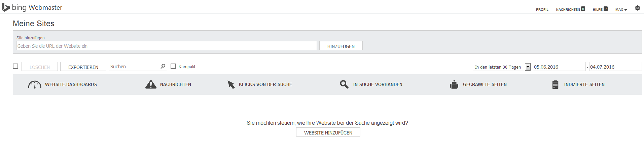
Task: Open PROFIL in the top menu
Action: (542, 9)
